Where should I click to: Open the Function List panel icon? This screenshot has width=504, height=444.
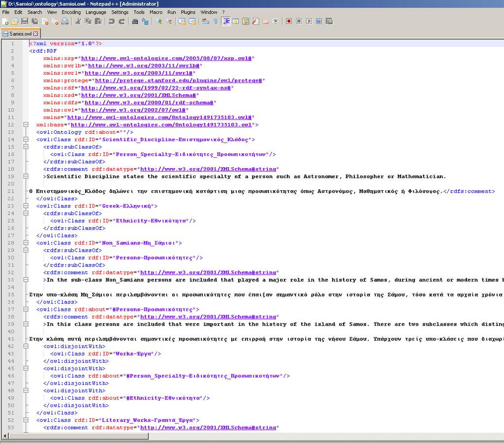pos(255,22)
